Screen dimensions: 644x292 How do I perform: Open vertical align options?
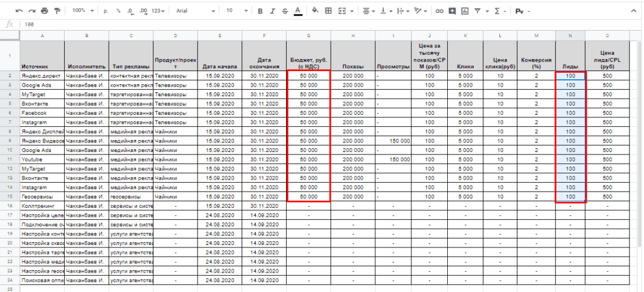386,11
